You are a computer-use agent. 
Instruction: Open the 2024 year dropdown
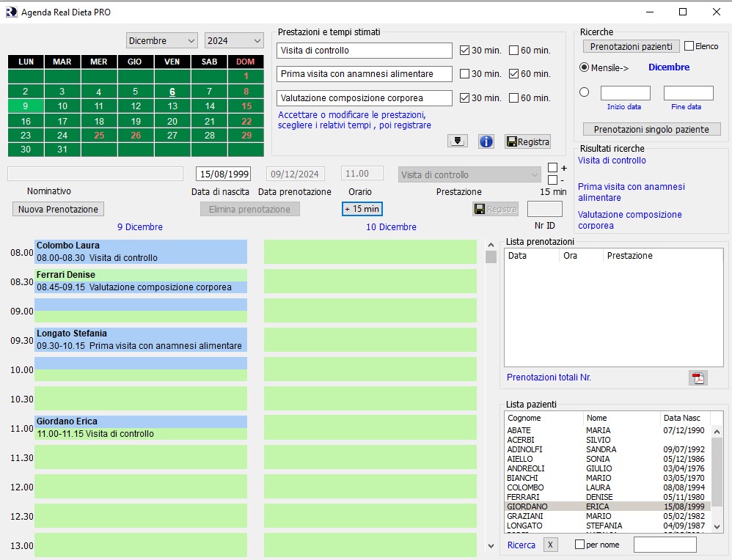(234, 40)
